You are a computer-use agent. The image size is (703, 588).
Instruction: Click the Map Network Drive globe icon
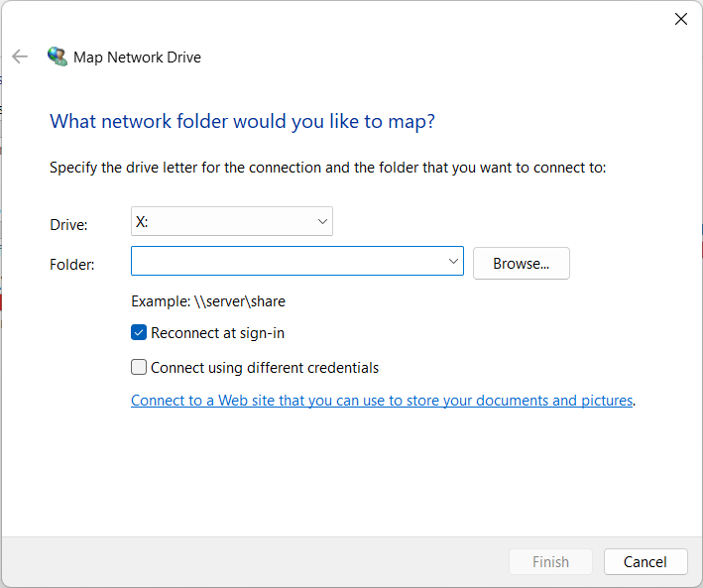[x=58, y=57]
